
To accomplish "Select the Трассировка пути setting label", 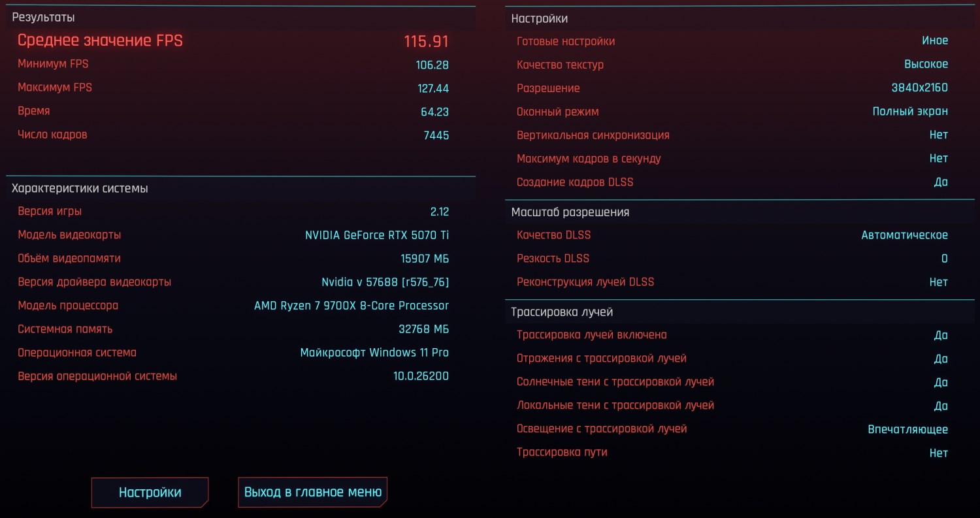I will [x=562, y=452].
